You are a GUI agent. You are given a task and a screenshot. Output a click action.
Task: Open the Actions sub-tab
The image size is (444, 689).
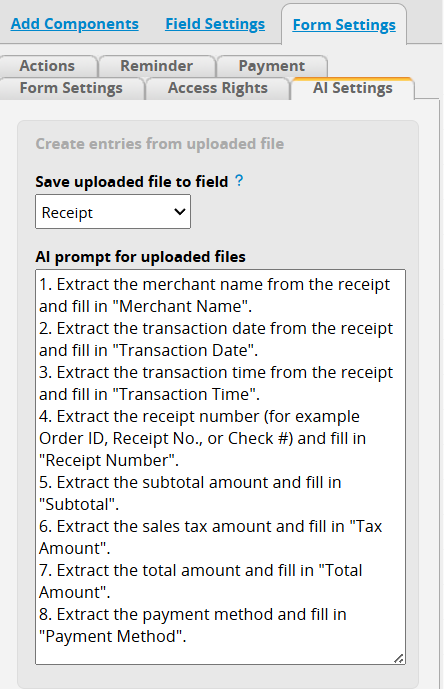48,66
